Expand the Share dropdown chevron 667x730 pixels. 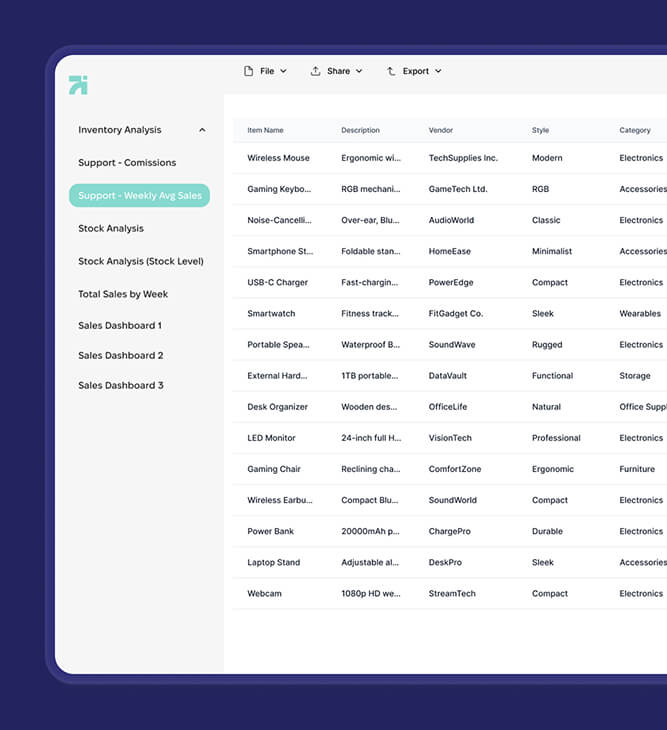pos(359,71)
